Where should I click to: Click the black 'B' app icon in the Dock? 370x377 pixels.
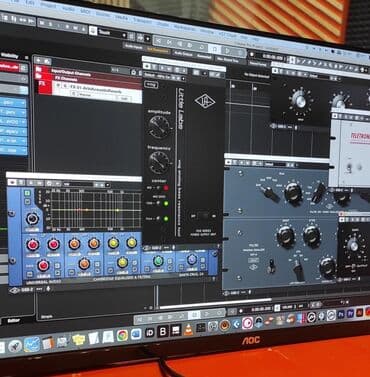tap(163, 332)
